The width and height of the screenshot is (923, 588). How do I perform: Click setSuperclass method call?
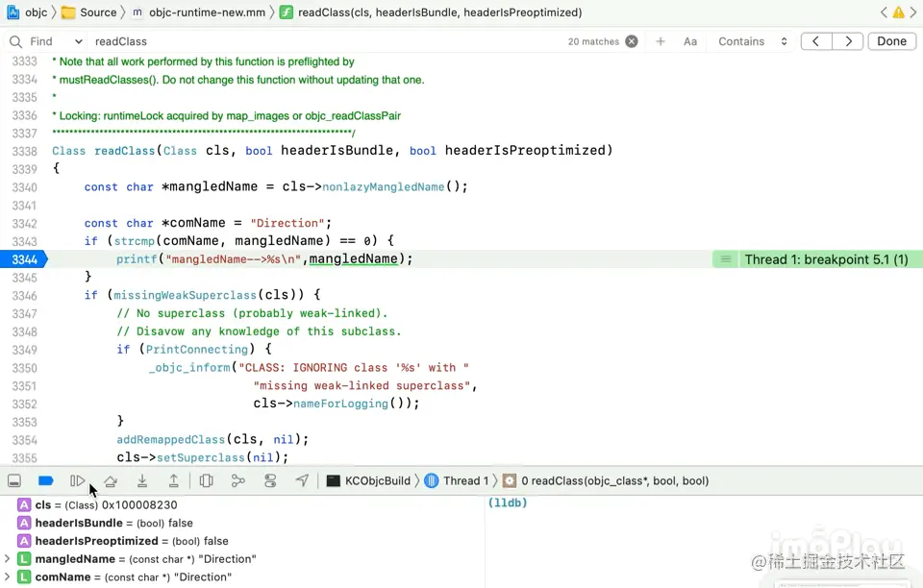[x=200, y=457]
